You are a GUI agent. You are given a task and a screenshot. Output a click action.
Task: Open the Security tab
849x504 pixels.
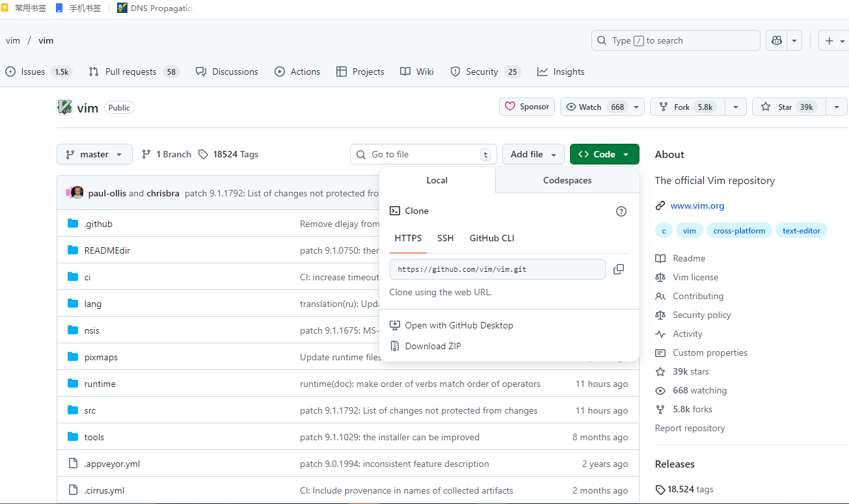(486, 72)
